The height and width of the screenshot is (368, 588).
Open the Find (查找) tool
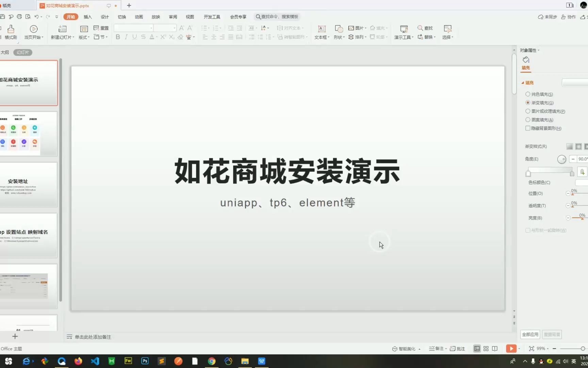click(x=425, y=28)
